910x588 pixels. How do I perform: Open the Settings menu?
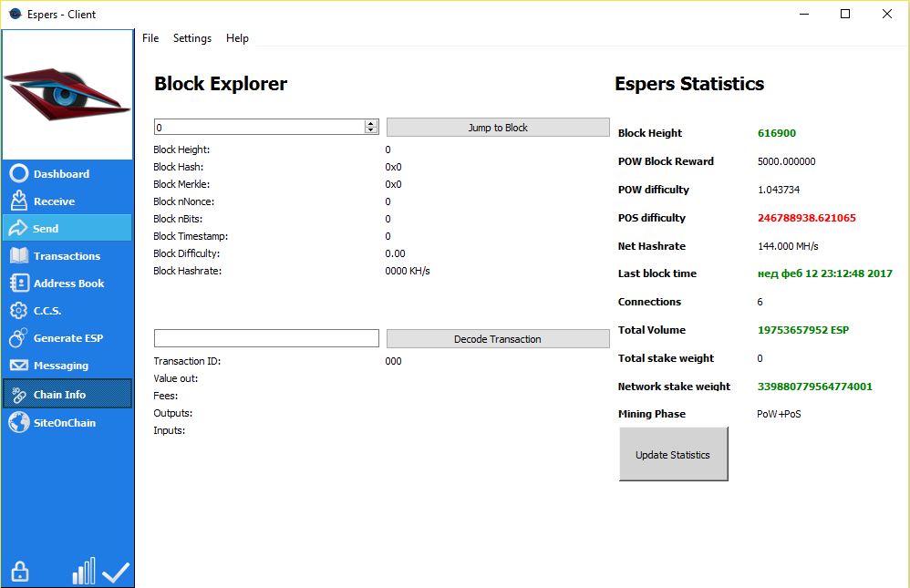(192, 37)
